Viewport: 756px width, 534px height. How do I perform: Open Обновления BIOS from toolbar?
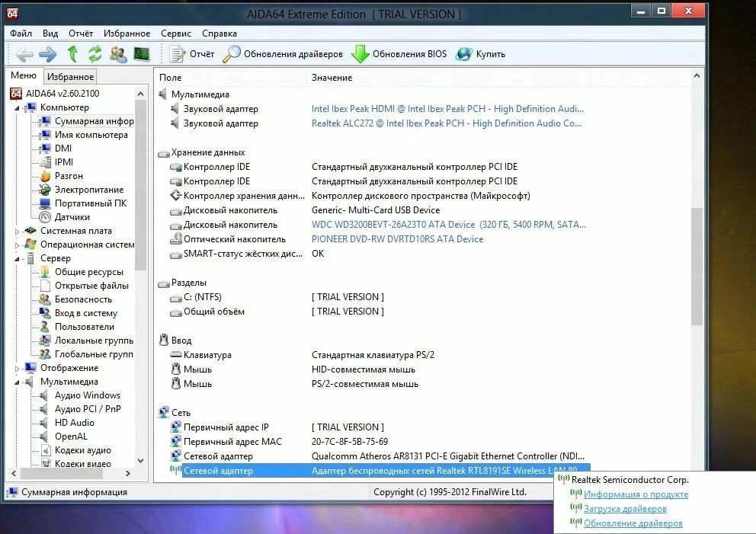coord(399,54)
